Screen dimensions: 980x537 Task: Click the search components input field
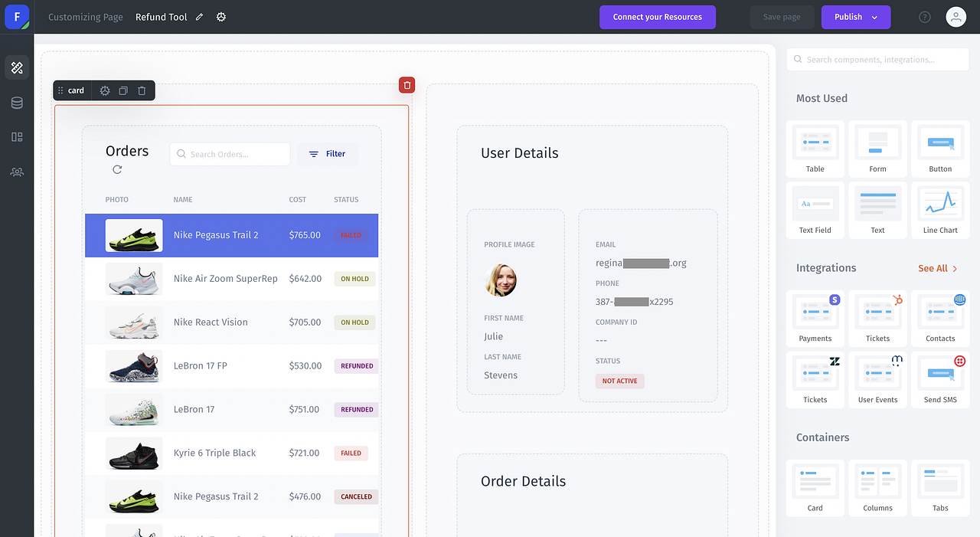(x=877, y=59)
